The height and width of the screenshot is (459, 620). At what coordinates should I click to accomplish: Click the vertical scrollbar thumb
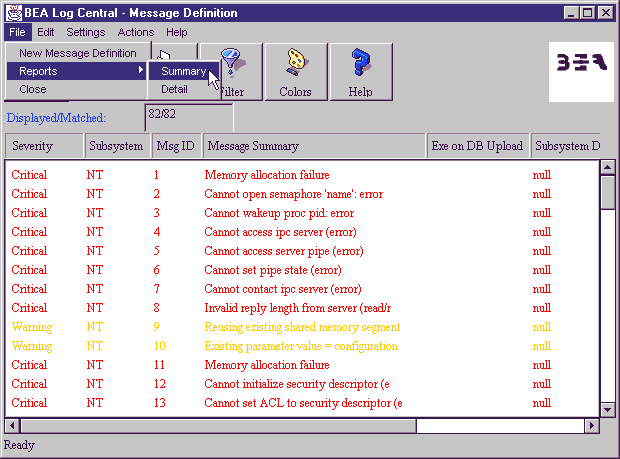tap(607, 193)
